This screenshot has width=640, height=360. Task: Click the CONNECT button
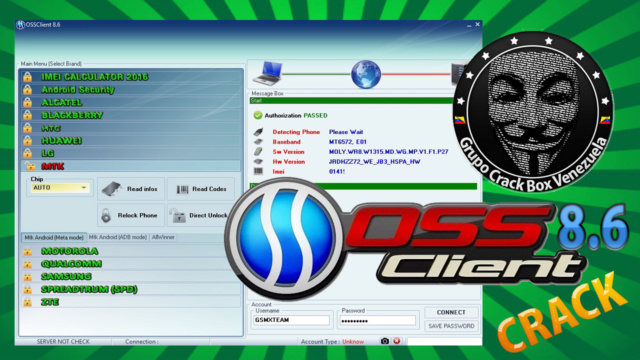tap(451, 312)
